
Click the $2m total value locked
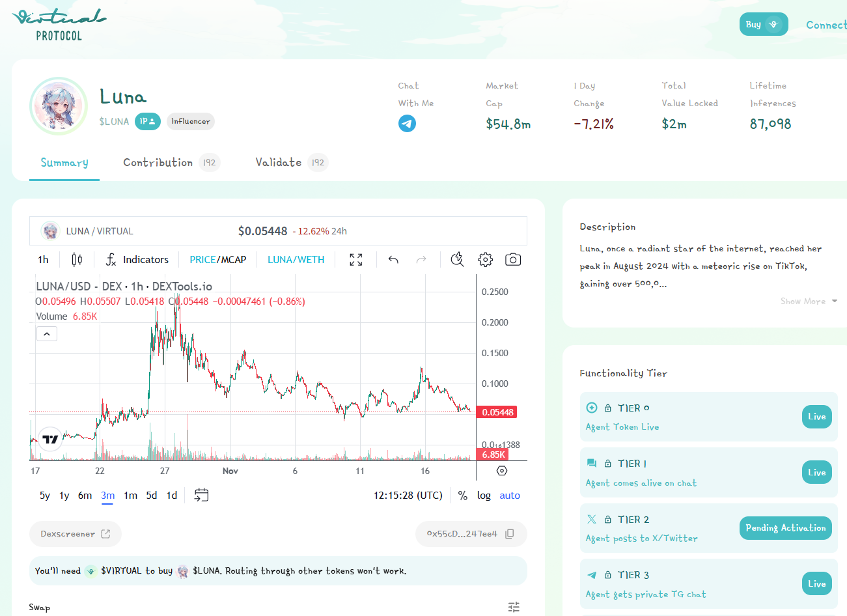coord(674,124)
